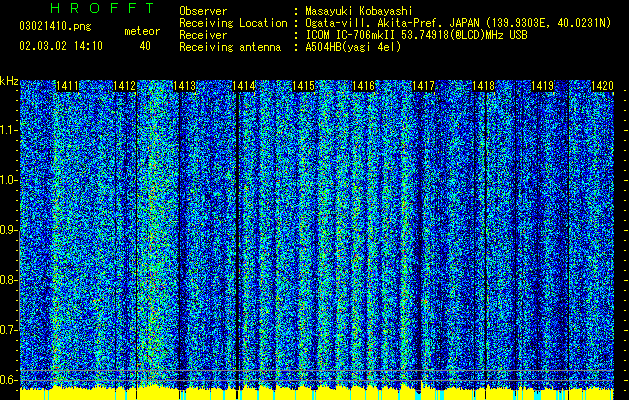629x400 pixels.
Task: Click the meteor label
Action: (142, 31)
